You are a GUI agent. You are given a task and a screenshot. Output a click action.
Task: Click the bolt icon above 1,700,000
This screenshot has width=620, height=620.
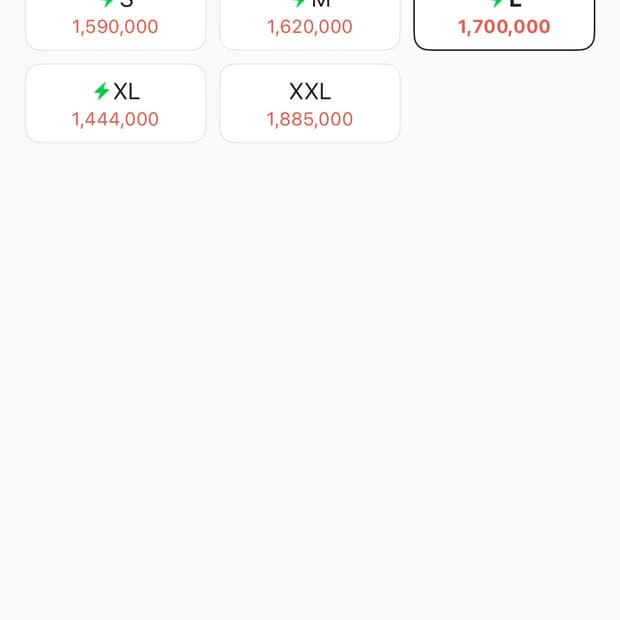pyautogui.click(x=497, y=3)
